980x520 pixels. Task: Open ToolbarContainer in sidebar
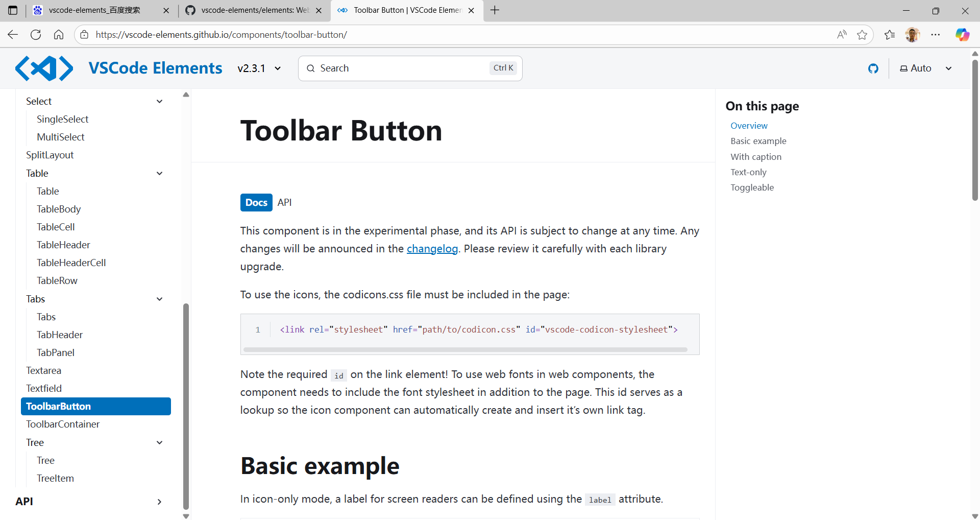coord(63,424)
